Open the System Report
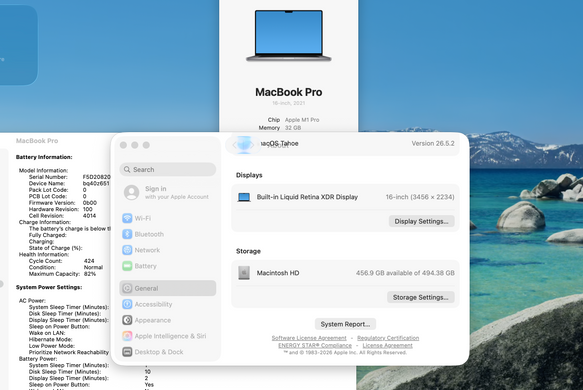Viewport: 583px width, 390px height. [x=345, y=324]
